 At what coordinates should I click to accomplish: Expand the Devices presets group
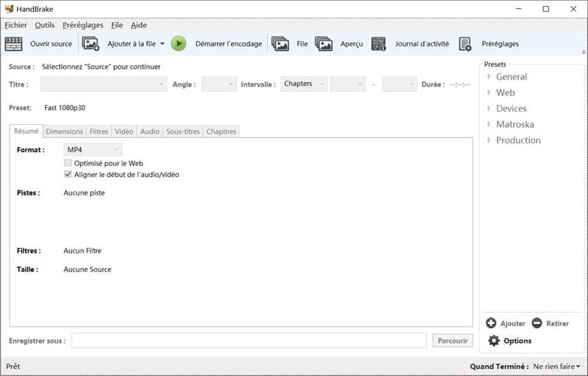click(489, 109)
